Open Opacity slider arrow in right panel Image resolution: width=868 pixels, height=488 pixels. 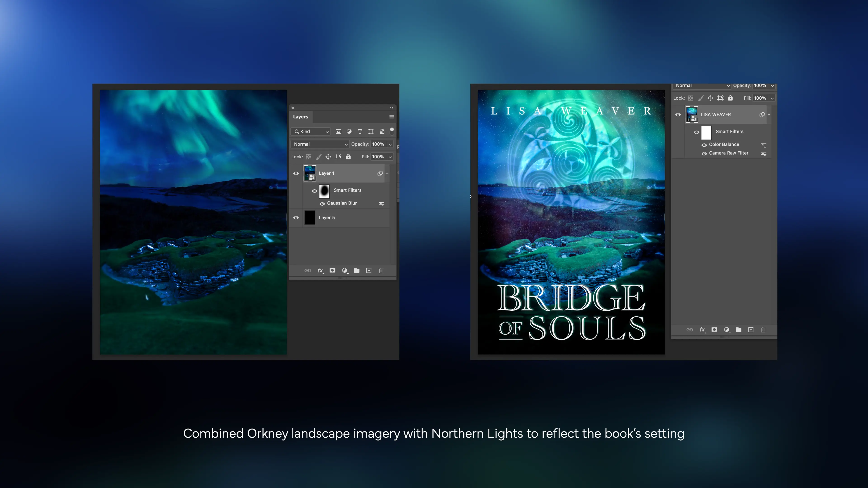point(772,86)
